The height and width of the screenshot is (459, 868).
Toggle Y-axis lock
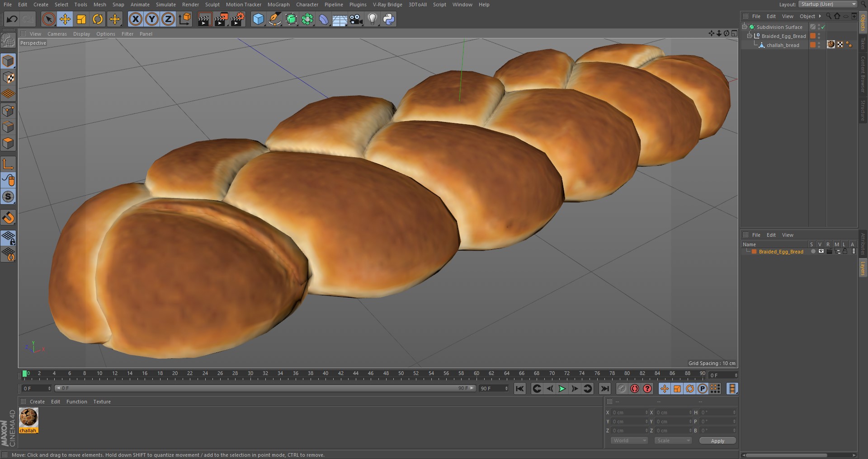pyautogui.click(x=152, y=19)
